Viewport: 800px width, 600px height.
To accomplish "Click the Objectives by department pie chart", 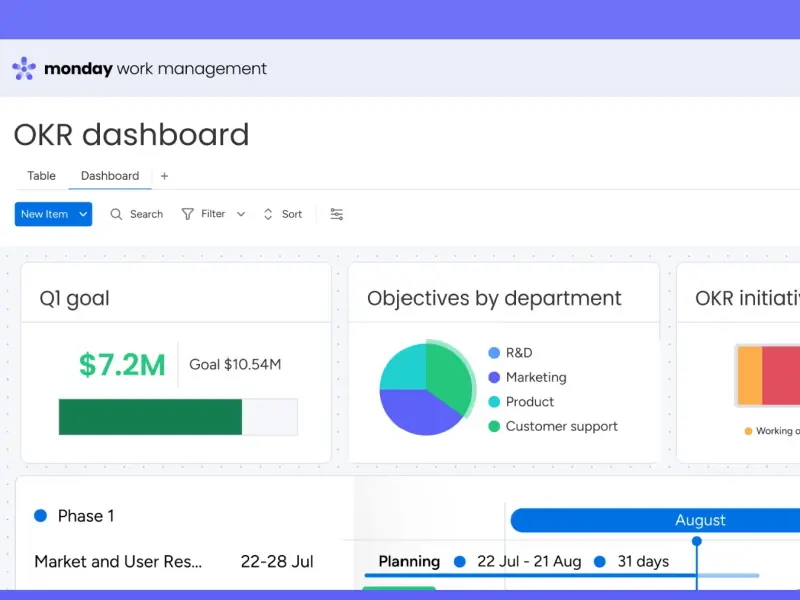I will (425, 389).
